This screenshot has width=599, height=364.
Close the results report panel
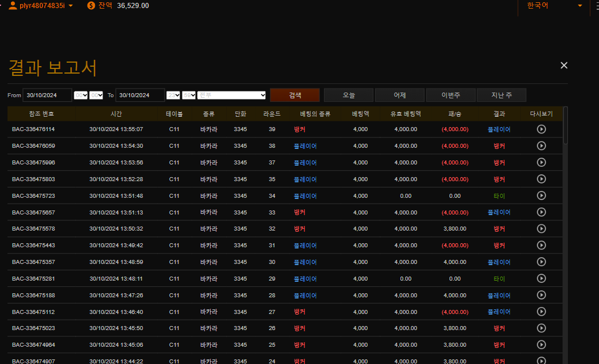[x=564, y=66]
